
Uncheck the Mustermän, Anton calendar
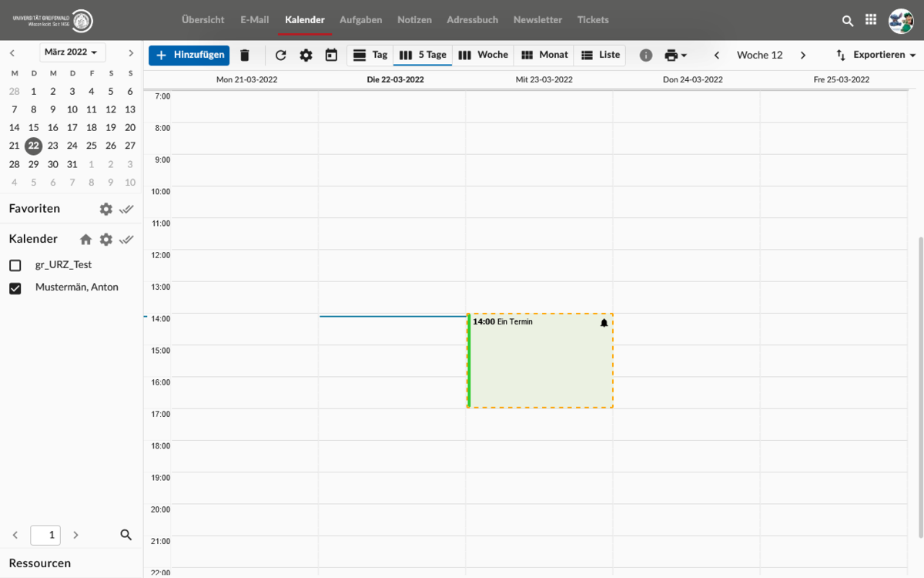(15, 288)
